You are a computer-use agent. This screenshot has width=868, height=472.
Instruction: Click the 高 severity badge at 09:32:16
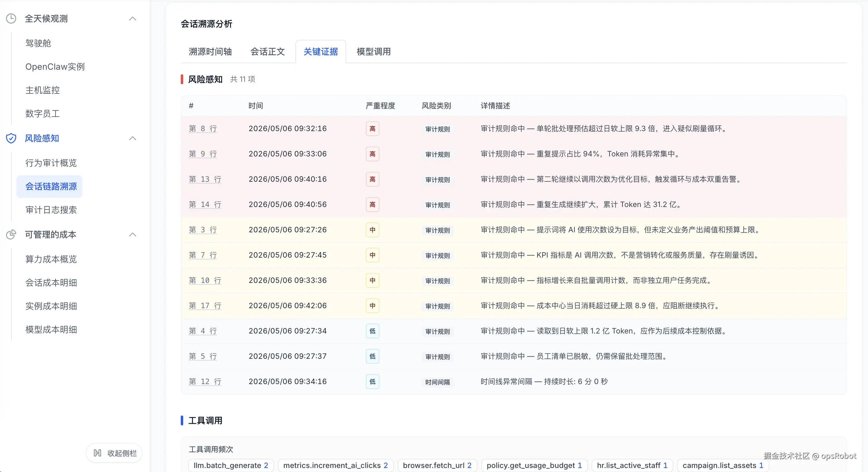pos(372,129)
